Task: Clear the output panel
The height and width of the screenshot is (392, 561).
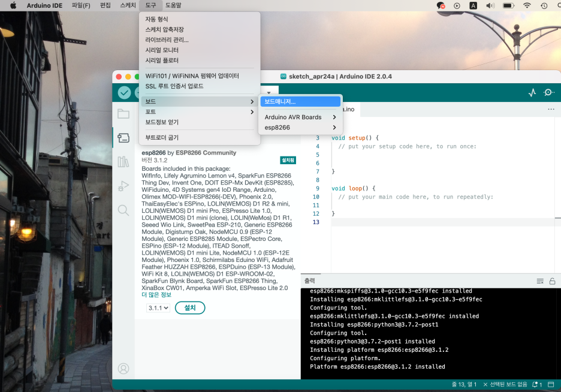Action: tap(540, 281)
